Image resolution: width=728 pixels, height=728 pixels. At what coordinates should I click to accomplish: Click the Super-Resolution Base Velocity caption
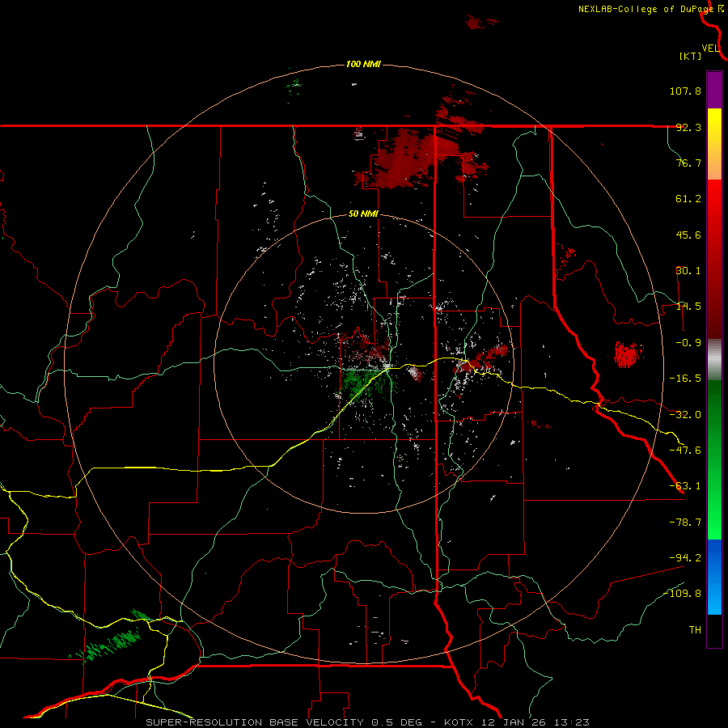(x=367, y=722)
